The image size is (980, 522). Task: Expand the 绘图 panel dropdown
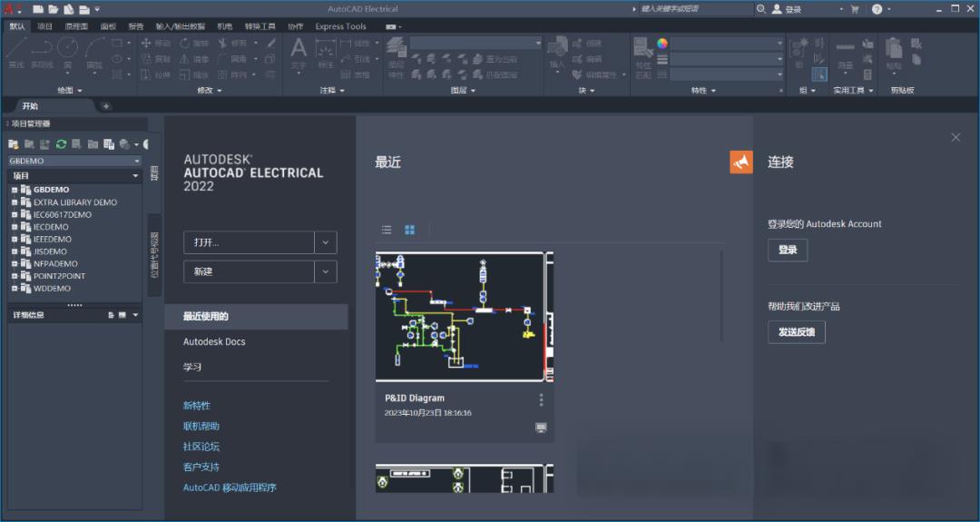pyautogui.click(x=69, y=91)
